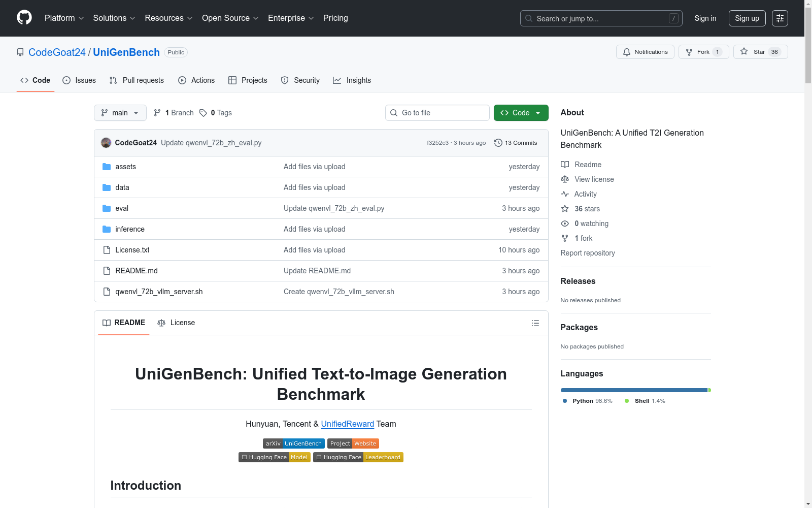Click the Notifications bell icon

coord(627,52)
